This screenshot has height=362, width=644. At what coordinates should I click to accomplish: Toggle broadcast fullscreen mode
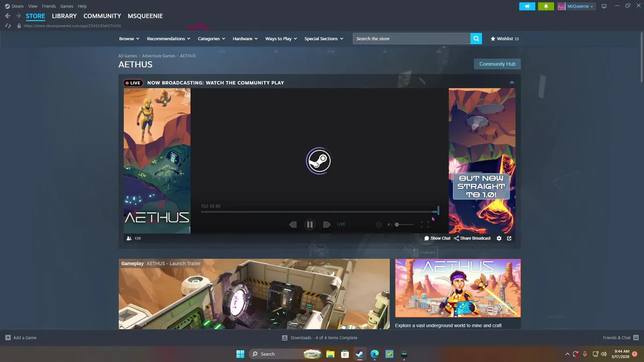coord(425,225)
